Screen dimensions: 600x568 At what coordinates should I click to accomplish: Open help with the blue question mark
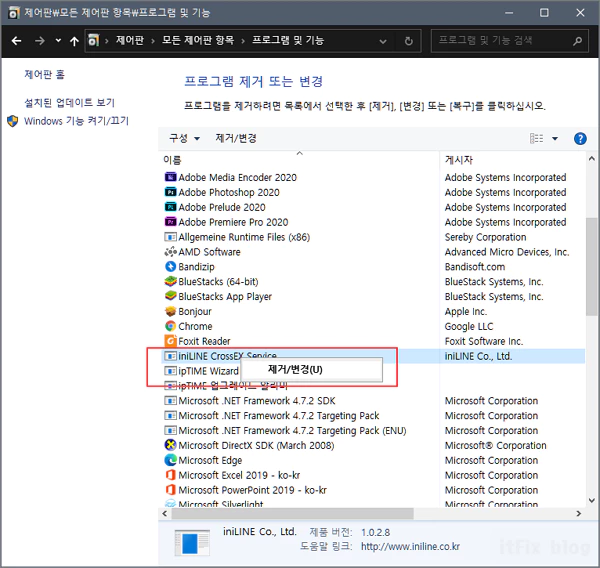click(x=580, y=139)
